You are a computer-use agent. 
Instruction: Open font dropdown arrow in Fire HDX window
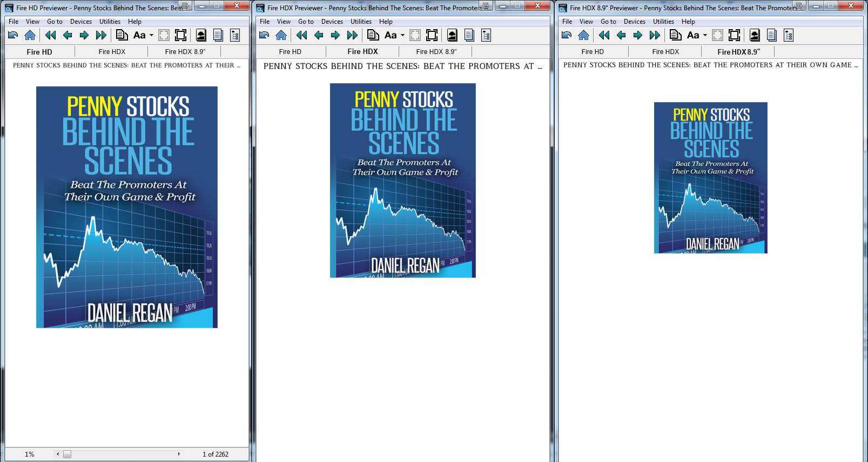coord(402,35)
